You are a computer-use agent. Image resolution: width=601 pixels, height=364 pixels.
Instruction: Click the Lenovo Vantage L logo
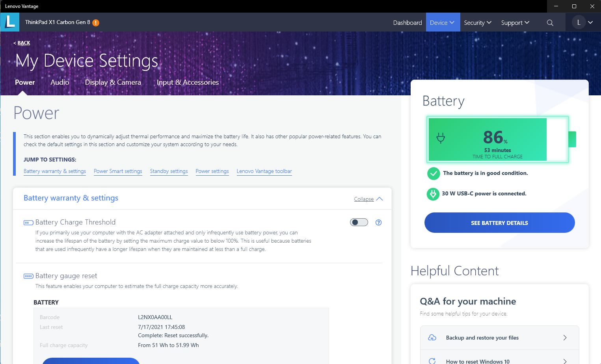click(x=10, y=22)
